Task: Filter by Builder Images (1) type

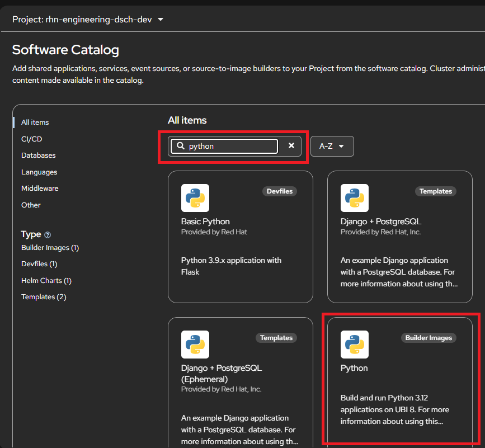Action: [x=50, y=248]
